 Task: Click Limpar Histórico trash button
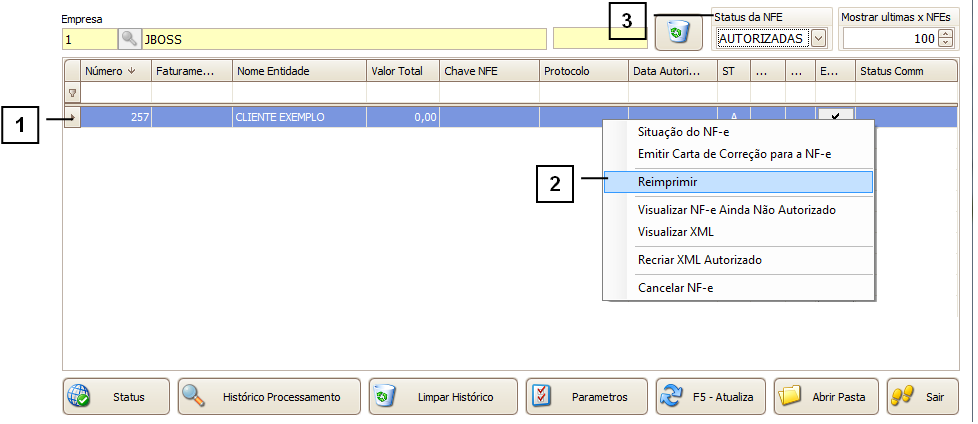tap(443, 397)
